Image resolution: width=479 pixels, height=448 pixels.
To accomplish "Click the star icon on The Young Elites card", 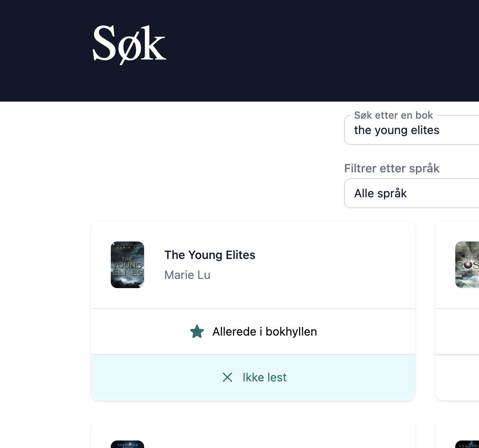I will pos(197,331).
